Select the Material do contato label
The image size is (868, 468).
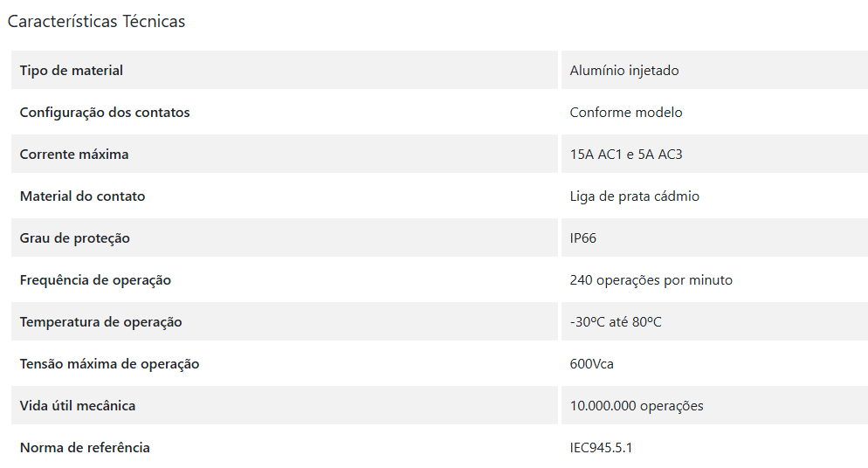click(82, 196)
